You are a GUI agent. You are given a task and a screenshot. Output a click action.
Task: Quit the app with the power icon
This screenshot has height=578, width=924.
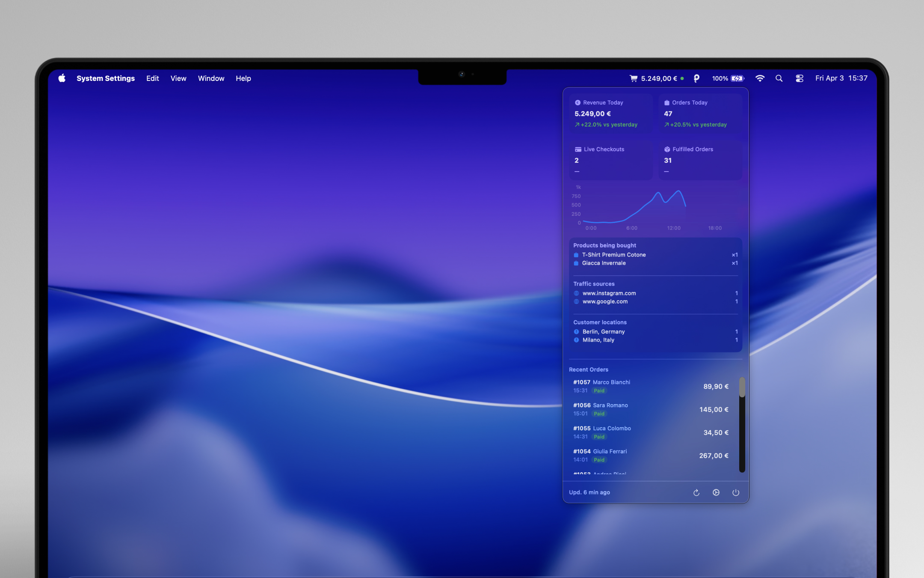pos(736,493)
